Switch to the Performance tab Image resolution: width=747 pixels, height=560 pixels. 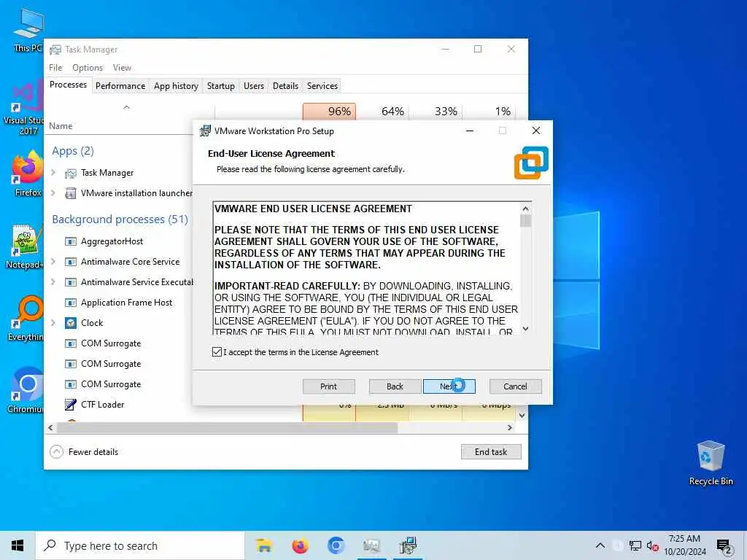pyautogui.click(x=120, y=86)
